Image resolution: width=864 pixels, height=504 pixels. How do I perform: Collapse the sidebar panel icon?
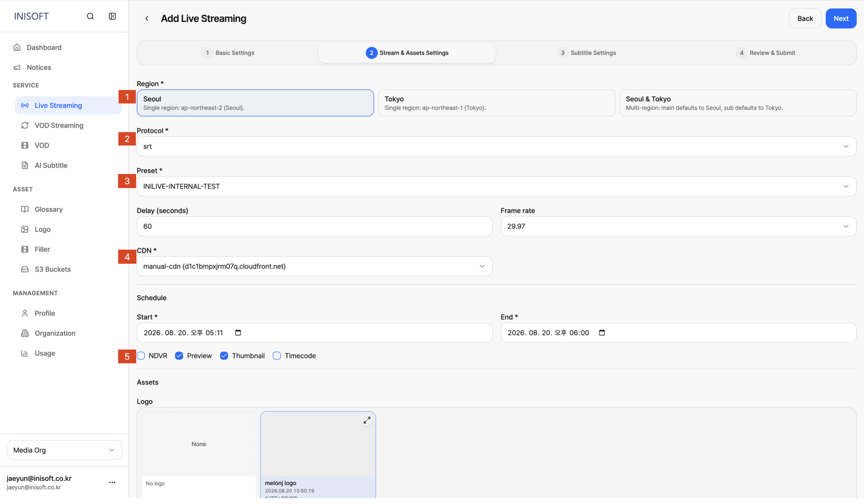click(112, 16)
